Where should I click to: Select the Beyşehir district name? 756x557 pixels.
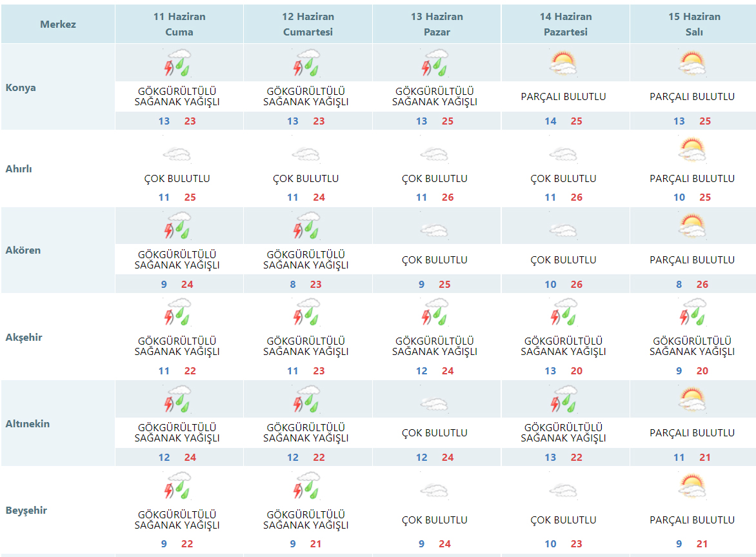pos(26,511)
